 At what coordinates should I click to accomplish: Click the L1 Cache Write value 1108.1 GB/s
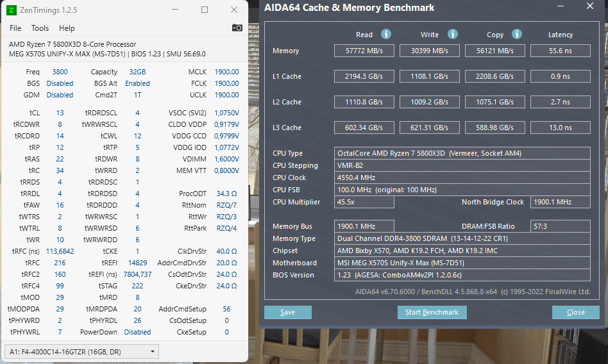[430, 76]
